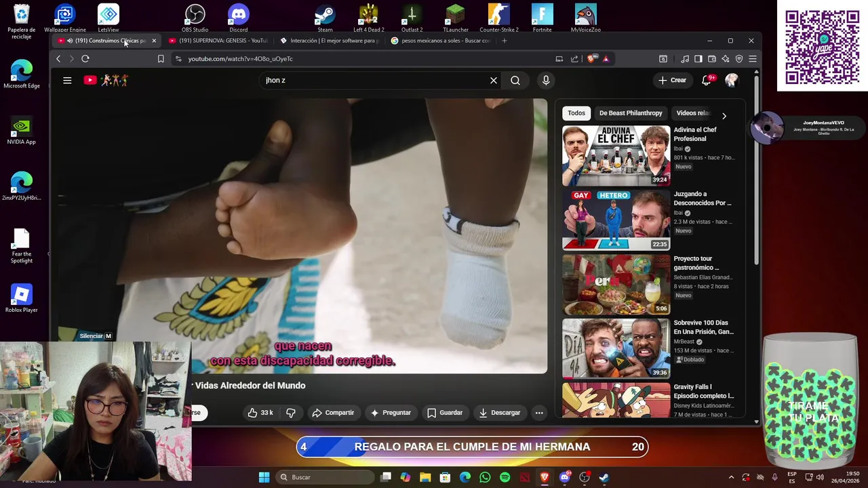Click the browser address bar URL
This screenshot has height=488, width=868.
[240, 59]
